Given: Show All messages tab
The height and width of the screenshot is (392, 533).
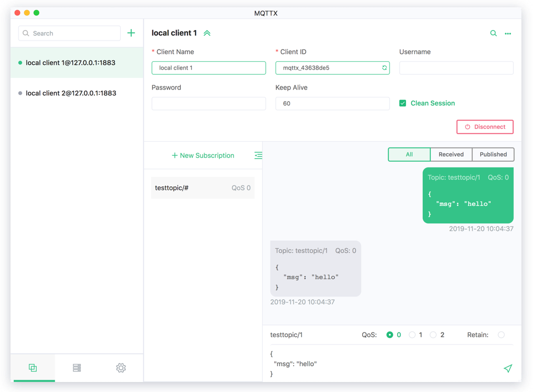Looking at the screenshot, I should 409,154.
